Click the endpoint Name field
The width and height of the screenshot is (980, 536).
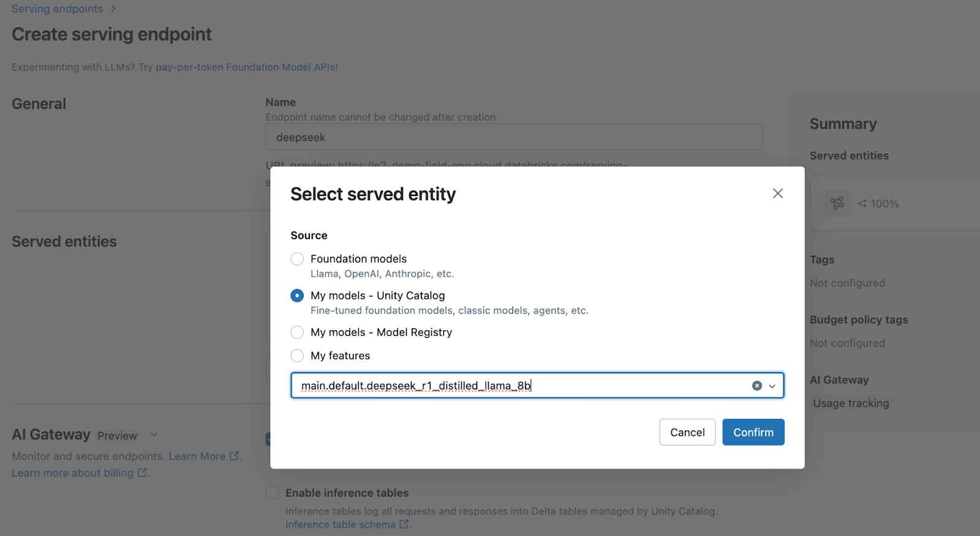513,137
